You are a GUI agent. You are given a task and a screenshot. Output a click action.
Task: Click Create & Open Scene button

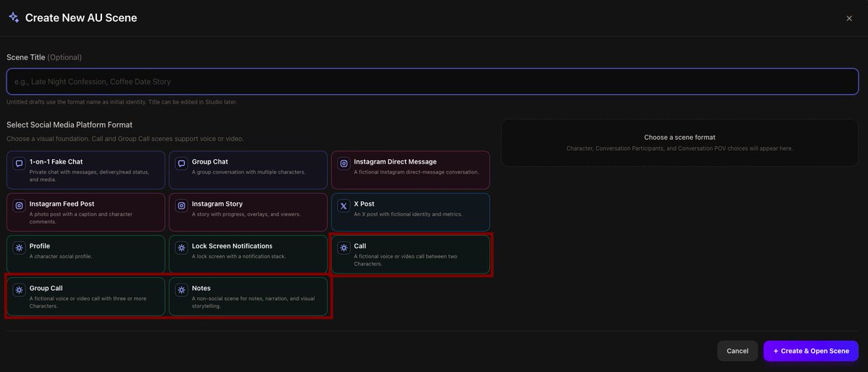pyautogui.click(x=811, y=351)
